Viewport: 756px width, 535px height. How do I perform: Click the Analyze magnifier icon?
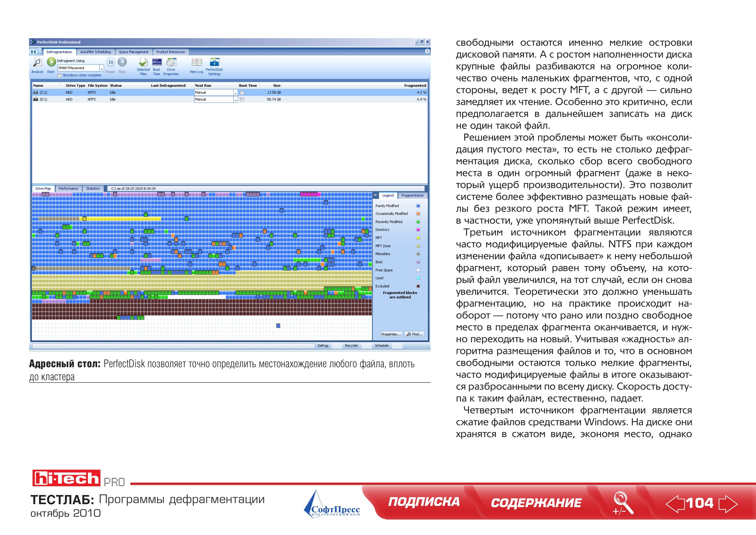point(37,62)
